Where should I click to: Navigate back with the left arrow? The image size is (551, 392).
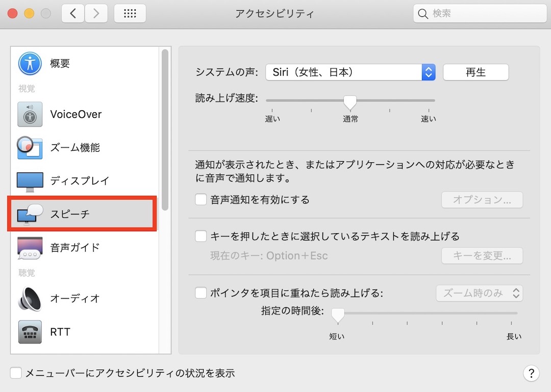72,13
